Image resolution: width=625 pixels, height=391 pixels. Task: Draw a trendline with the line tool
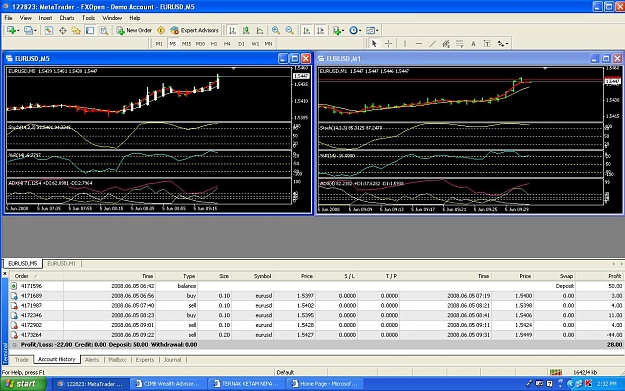coord(432,44)
